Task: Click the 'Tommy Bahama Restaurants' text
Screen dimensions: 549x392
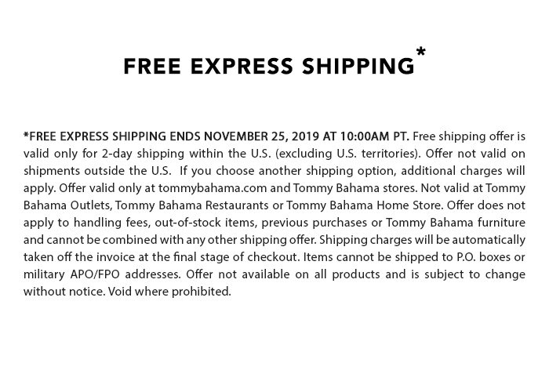Action: (x=191, y=205)
